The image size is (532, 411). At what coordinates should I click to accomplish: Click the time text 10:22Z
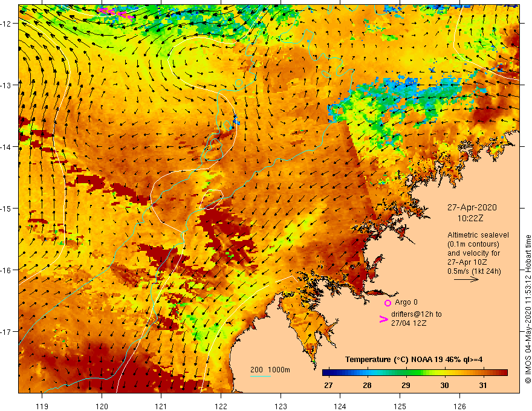[x=470, y=218]
